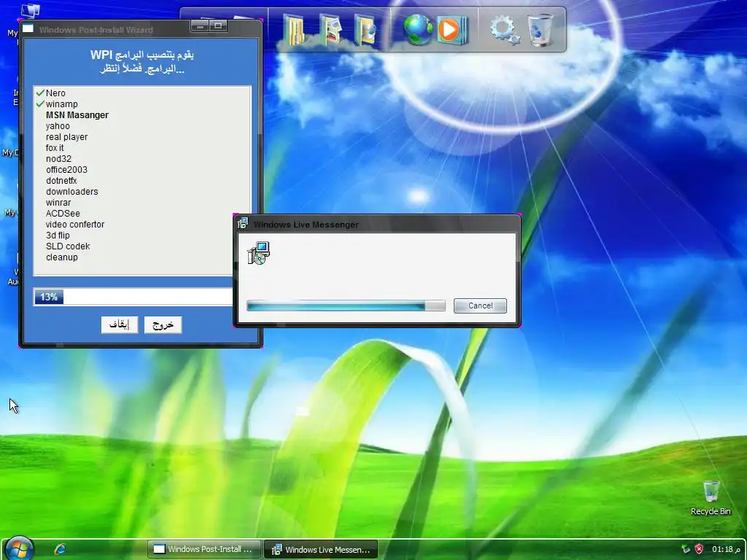Click the Start orb button
The image size is (747, 560).
(x=19, y=548)
